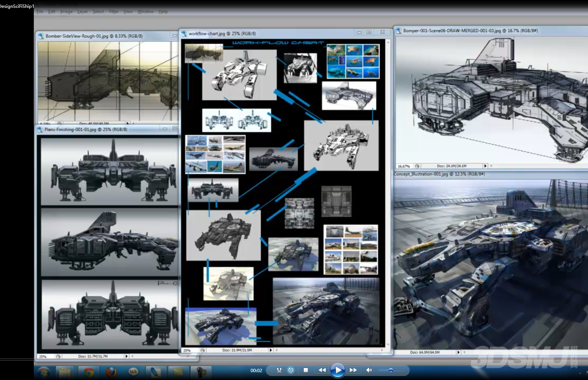Maximize the workflow-chart.jpg window
This screenshot has height=380, width=588.
click(369, 33)
